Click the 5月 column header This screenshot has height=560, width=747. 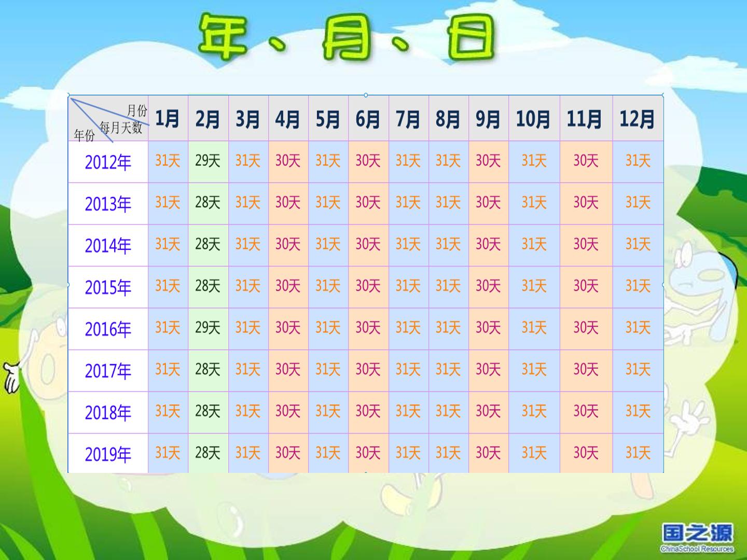pyautogui.click(x=328, y=119)
